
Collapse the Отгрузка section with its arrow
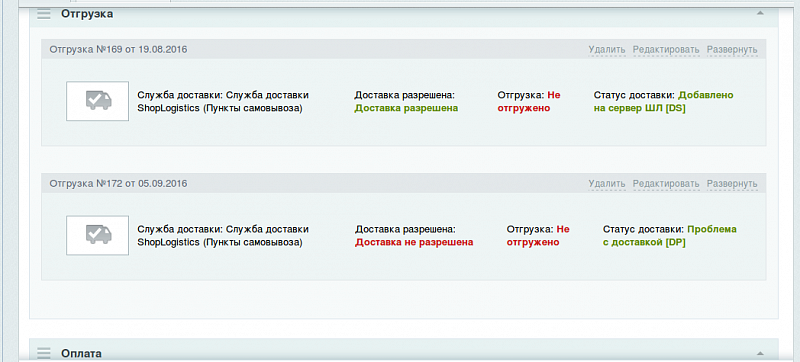click(x=760, y=13)
